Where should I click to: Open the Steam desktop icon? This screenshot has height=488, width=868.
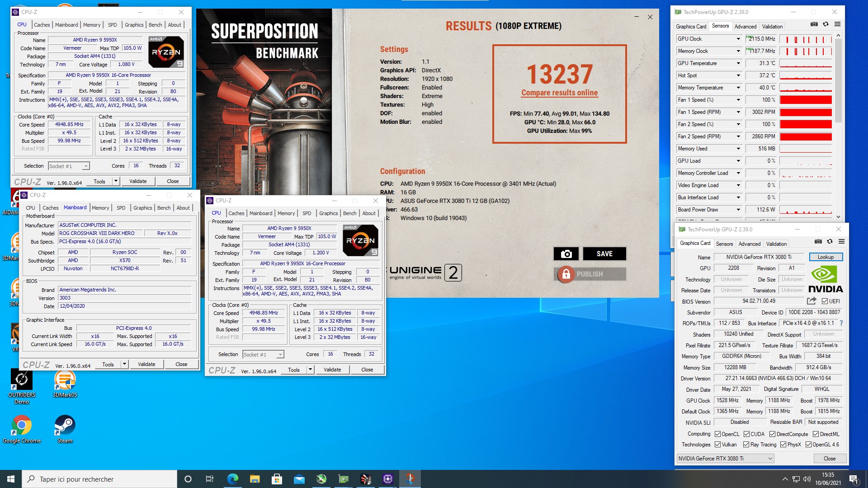(x=65, y=429)
